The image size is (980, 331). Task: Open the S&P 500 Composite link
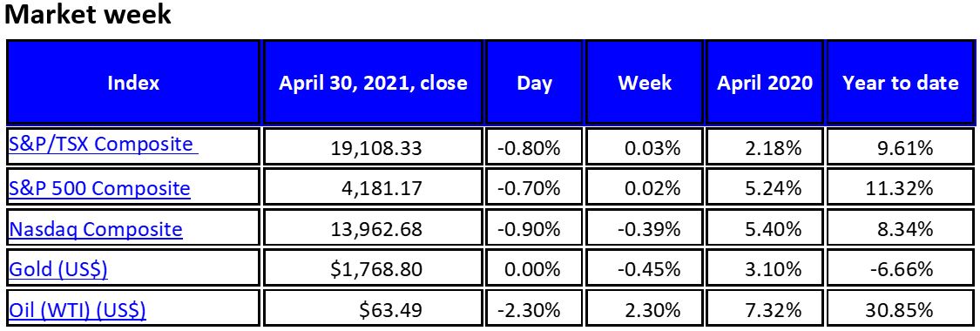(x=99, y=188)
